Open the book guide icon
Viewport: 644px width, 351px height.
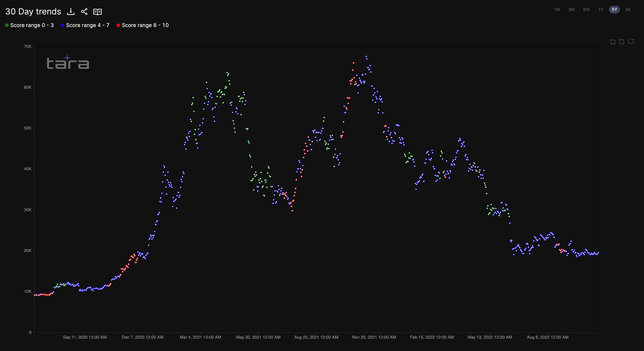(97, 12)
